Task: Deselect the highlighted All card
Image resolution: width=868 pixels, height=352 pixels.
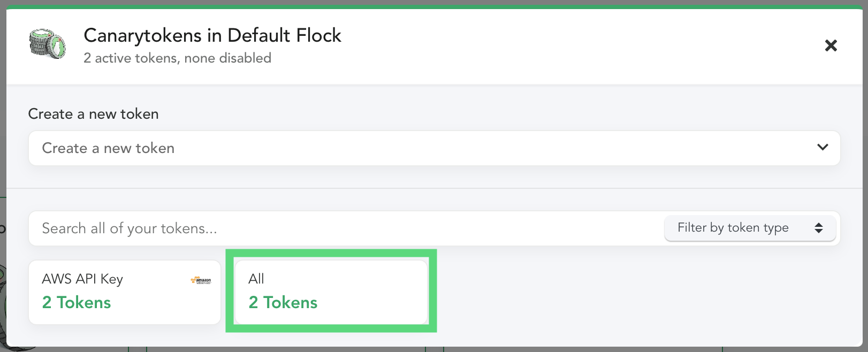Action: pyautogui.click(x=331, y=290)
